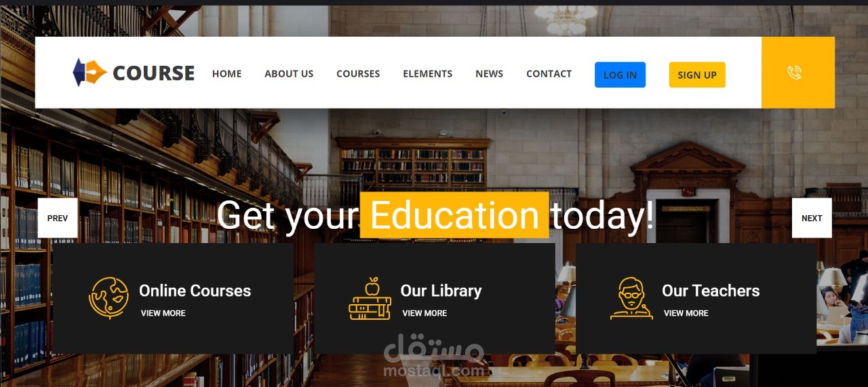The width and height of the screenshot is (868, 387).
Task: Navigate to the Contact page
Action: click(x=549, y=74)
